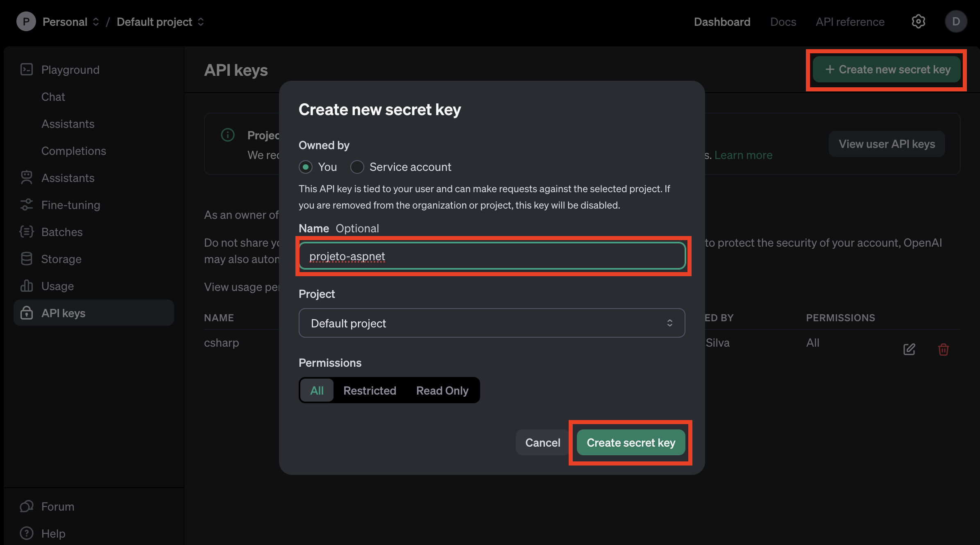
Task: Click the Create secret key button
Action: click(x=631, y=443)
